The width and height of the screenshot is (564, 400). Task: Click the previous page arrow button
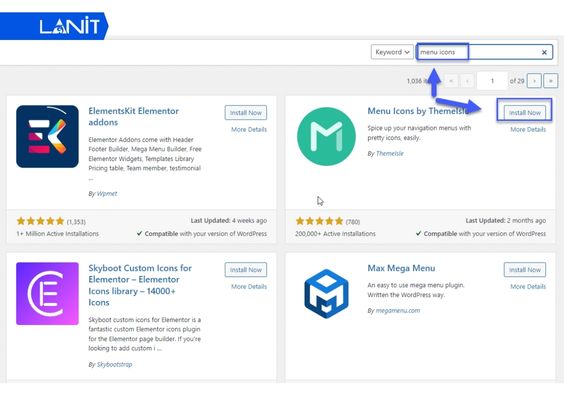[467, 81]
